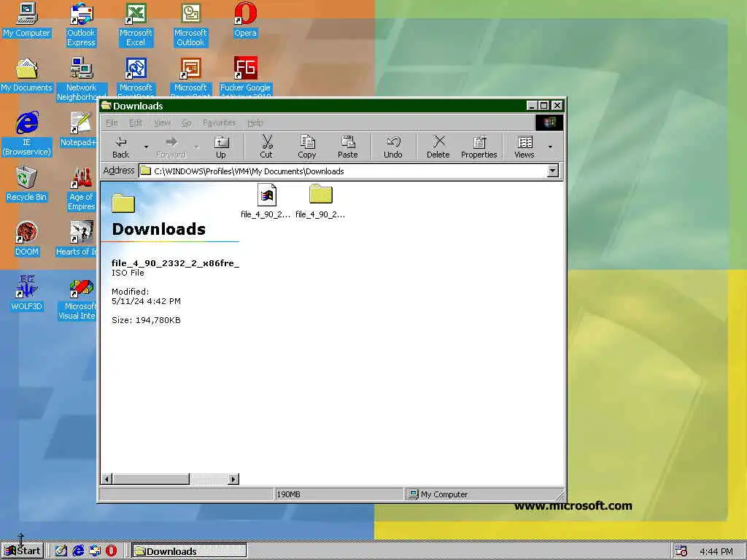Select the IE (Browservice) desktop icon

pos(27,134)
